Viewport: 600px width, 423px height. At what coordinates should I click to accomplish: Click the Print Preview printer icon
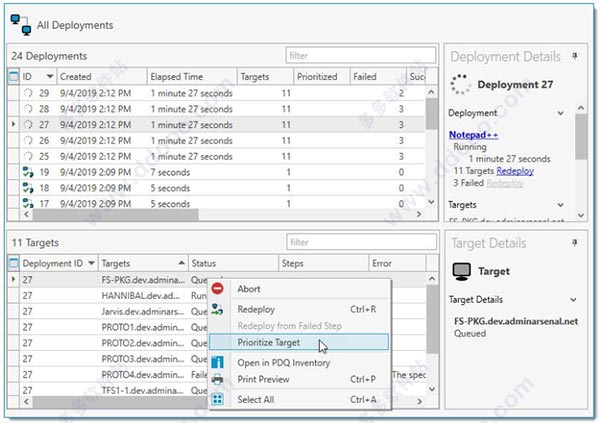tap(217, 379)
